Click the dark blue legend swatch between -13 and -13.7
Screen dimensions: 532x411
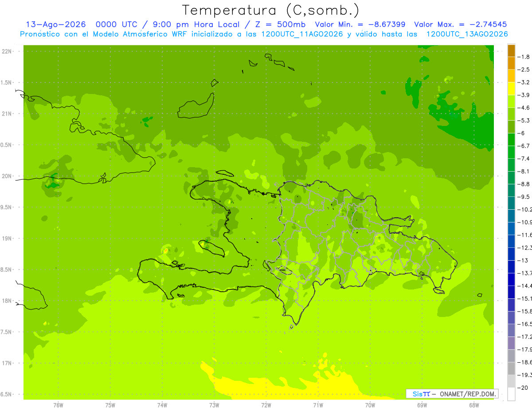(x=511, y=266)
